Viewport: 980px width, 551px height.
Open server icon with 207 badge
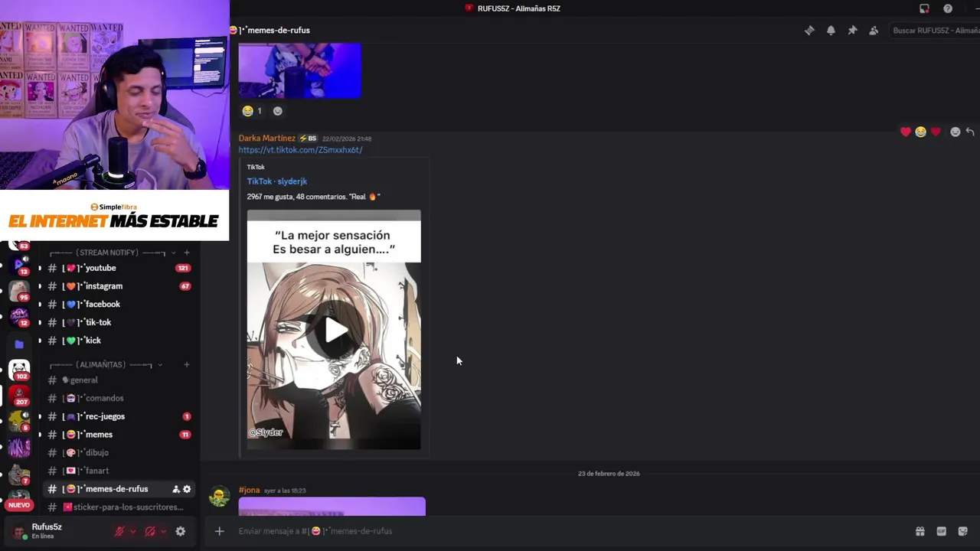[19, 396]
